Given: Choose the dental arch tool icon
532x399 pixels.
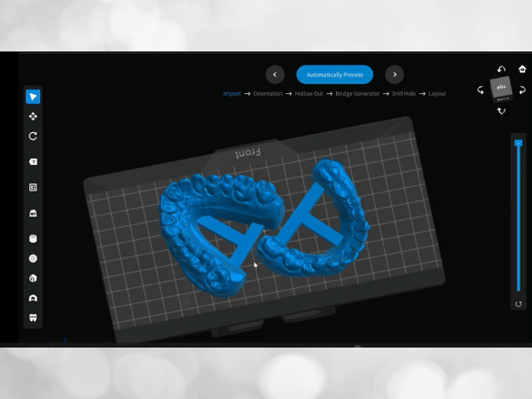Looking at the screenshot, I should click(x=33, y=299).
